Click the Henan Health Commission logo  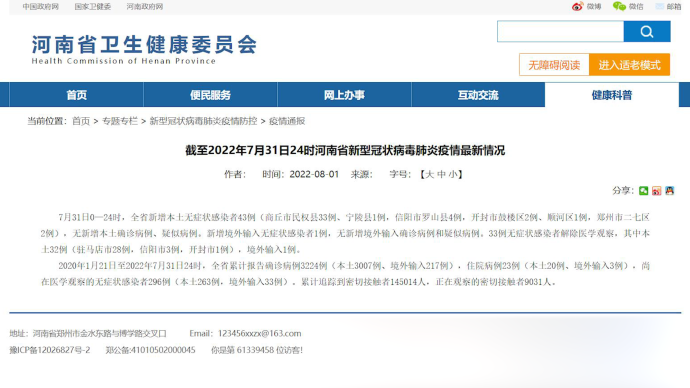[x=144, y=49]
